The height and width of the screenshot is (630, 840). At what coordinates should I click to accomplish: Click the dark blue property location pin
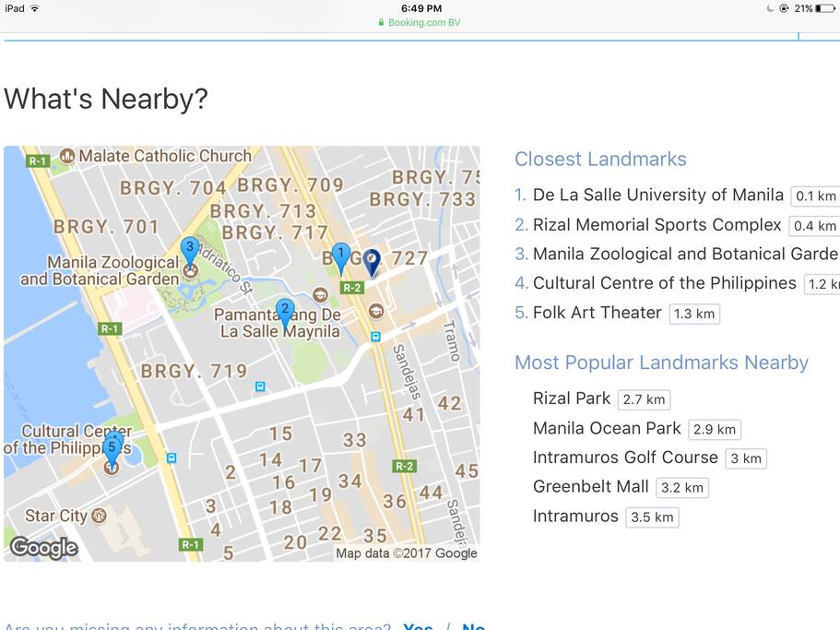click(372, 263)
